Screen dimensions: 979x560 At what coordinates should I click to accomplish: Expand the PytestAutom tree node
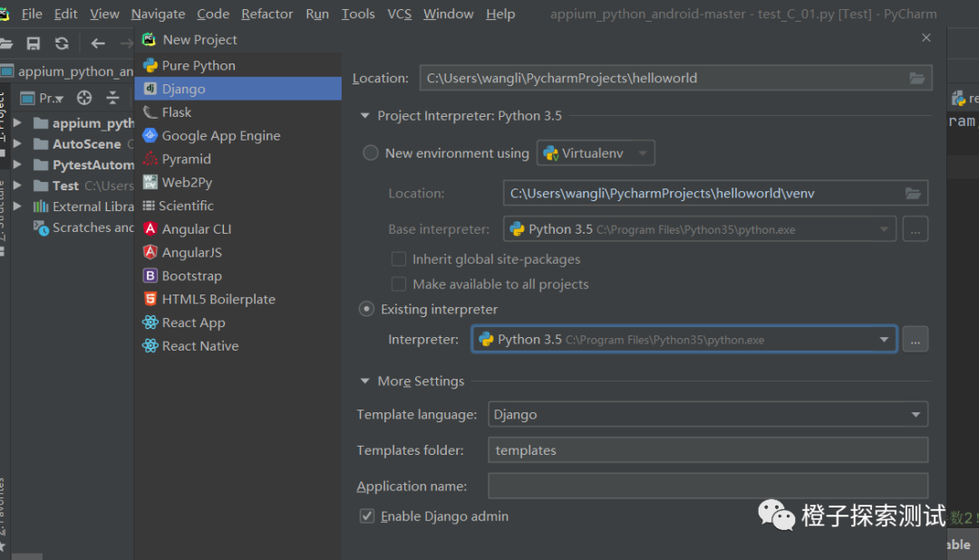pyautogui.click(x=17, y=165)
